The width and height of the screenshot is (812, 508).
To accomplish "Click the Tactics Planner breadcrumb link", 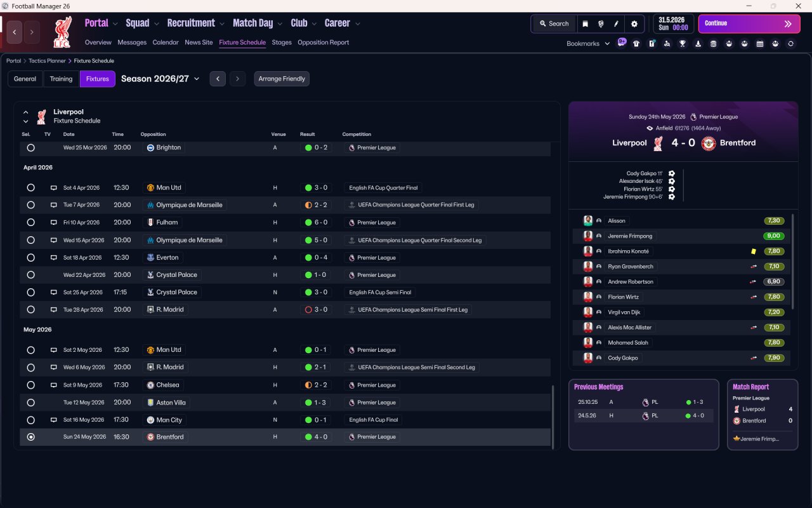I will [47, 61].
